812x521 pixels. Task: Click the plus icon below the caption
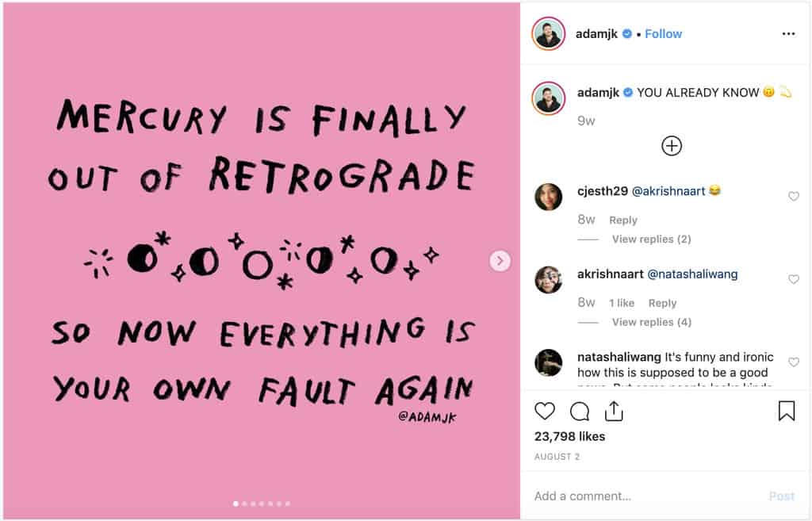tap(672, 146)
